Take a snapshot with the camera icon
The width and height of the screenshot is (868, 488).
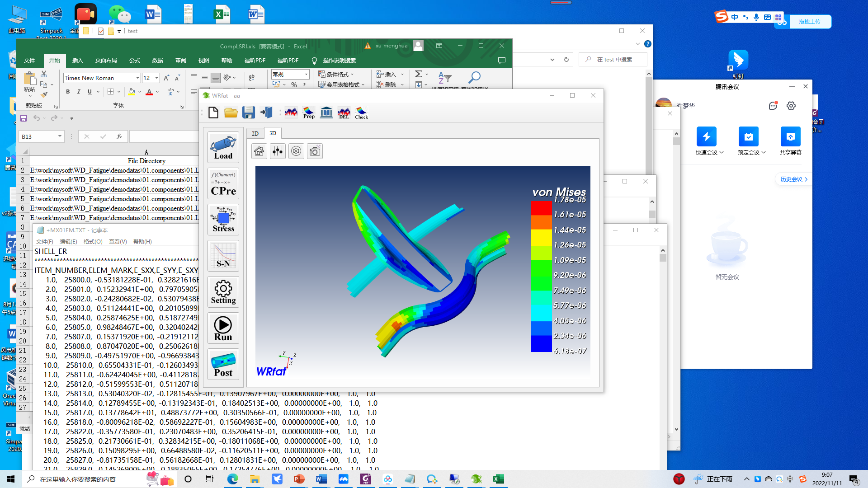click(315, 151)
